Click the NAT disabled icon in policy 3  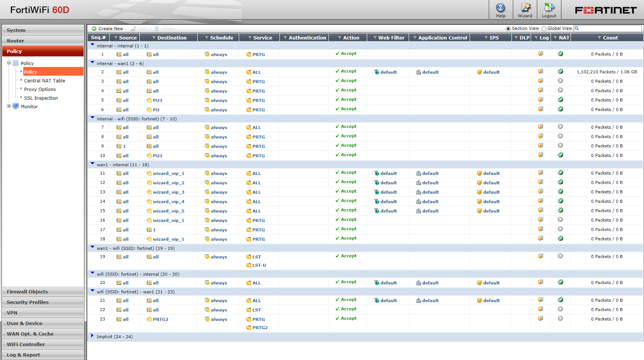click(560, 81)
